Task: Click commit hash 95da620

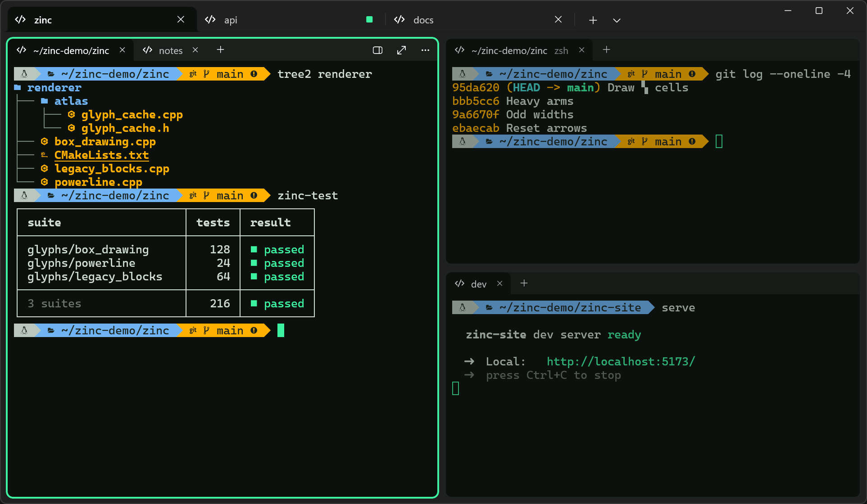Action: (476, 87)
